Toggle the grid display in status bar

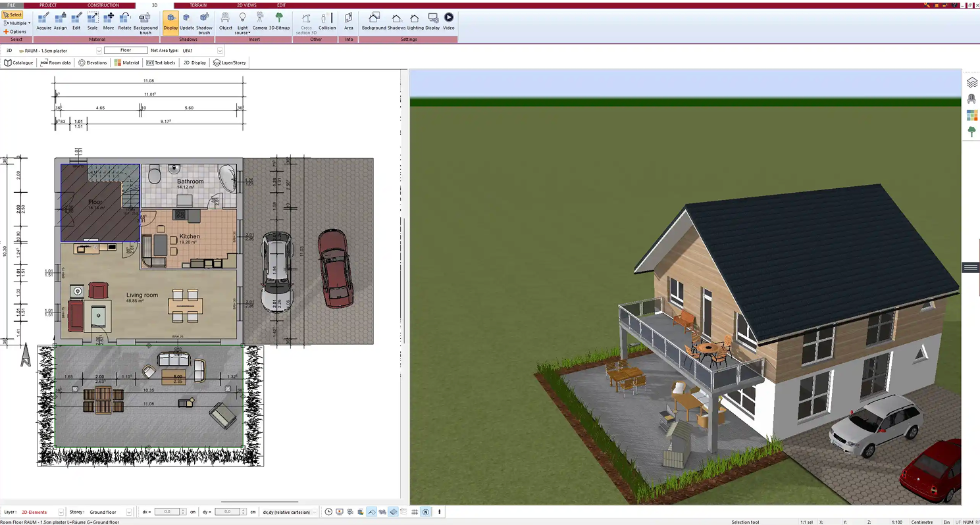pos(415,512)
